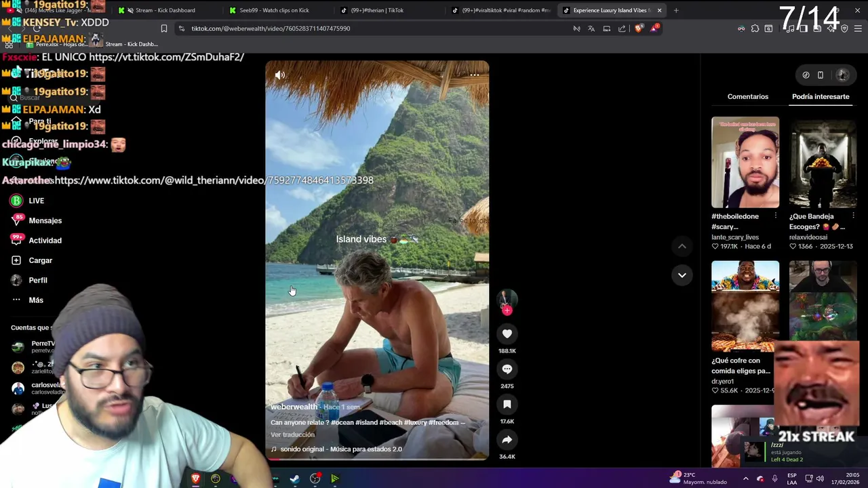Open the profile avatar at top right

pyautogui.click(x=842, y=75)
